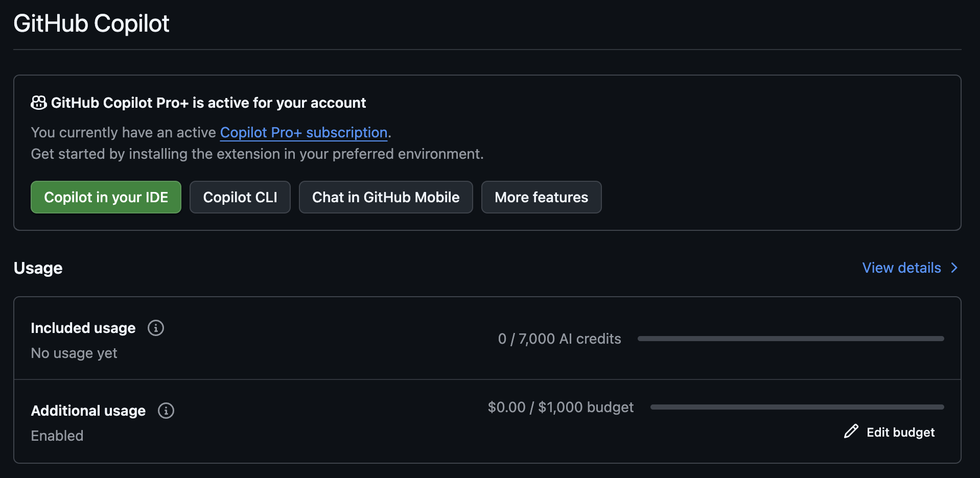Open Chat in GitHub Mobile
This screenshot has height=478, width=980.
click(386, 197)
